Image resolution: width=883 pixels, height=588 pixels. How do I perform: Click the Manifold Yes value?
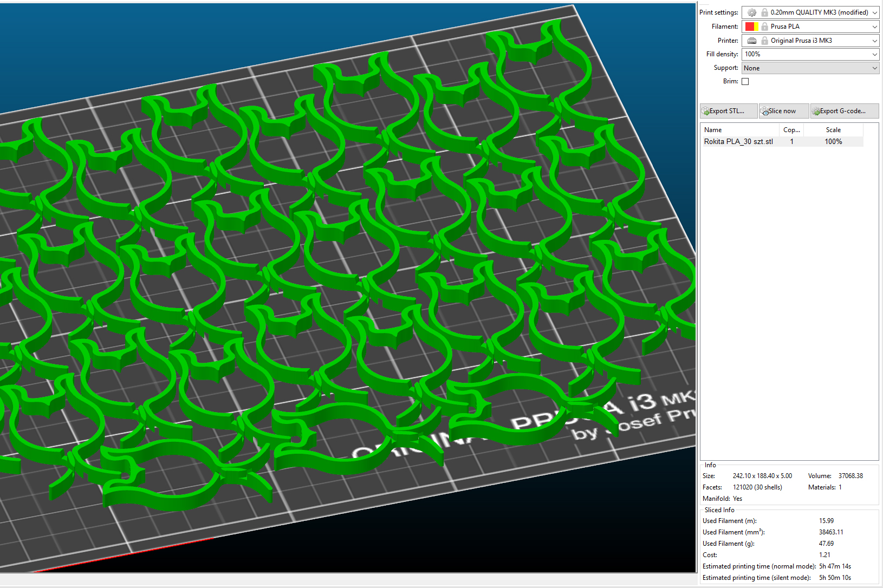point(737,499)
